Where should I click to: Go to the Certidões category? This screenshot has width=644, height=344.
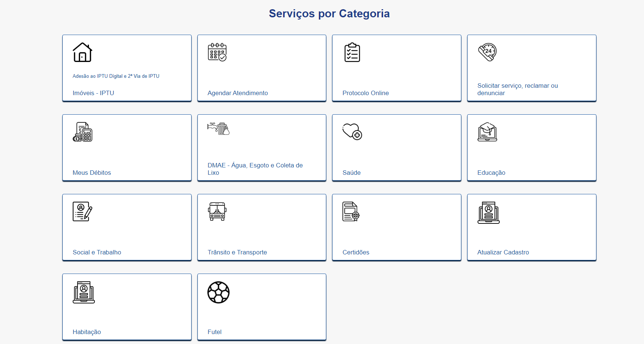coord(356,252)
